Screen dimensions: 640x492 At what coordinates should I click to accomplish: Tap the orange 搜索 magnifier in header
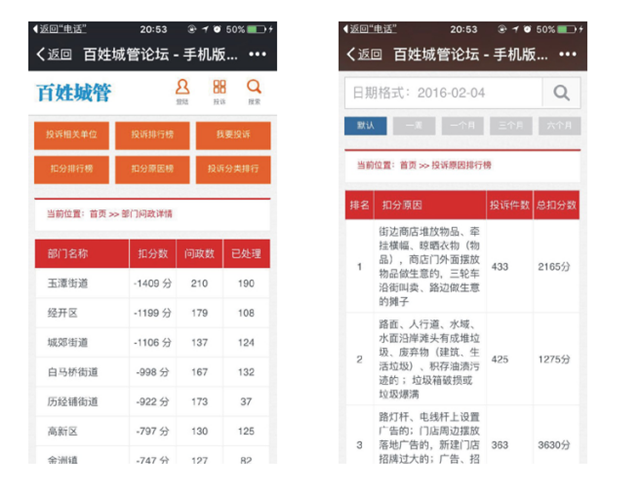[x=254, y=91]
